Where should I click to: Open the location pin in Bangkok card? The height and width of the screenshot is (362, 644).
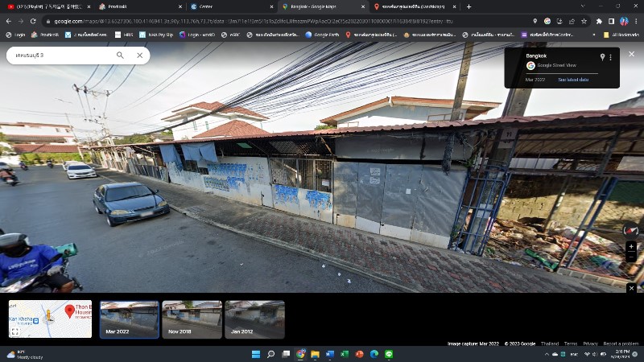pos(602,57)
